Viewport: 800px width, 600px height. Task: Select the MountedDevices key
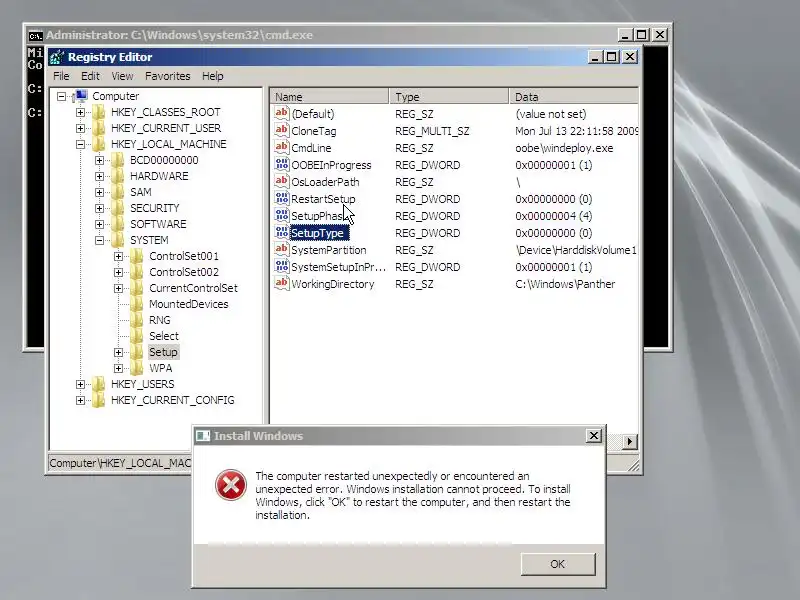pyautogui.click(x=189, y=304)
